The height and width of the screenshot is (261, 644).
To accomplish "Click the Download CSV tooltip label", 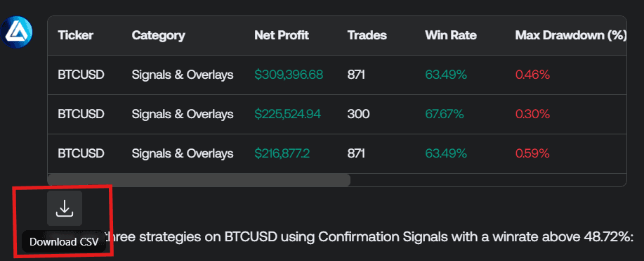I will coord(64,242).
